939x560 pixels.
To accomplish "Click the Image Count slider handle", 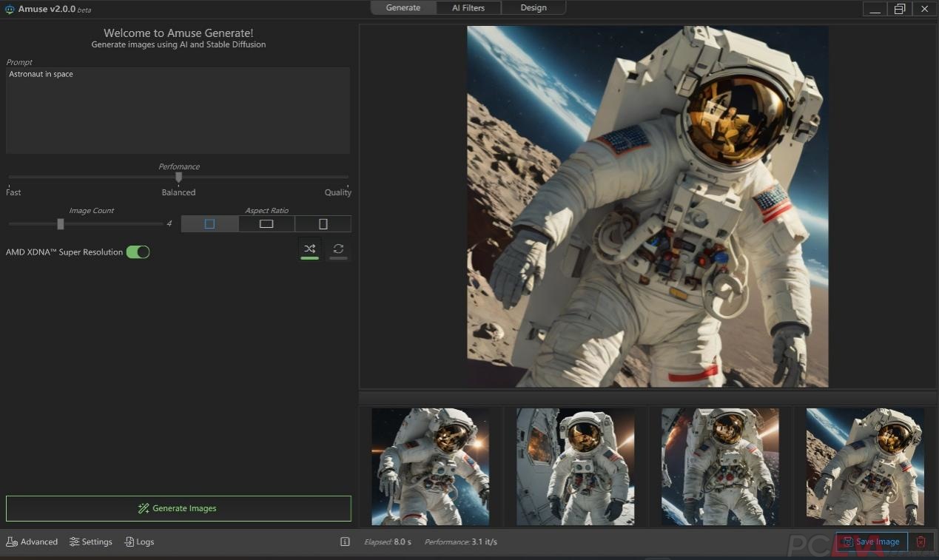I will (x=61, y=223).
